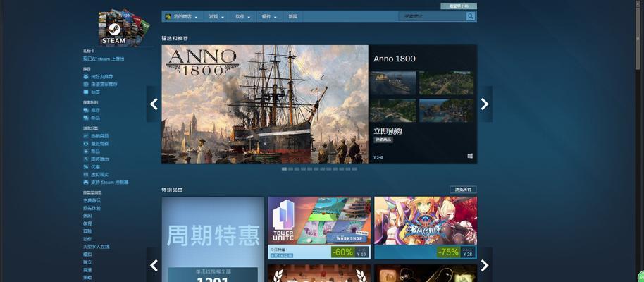Click the 立即预购 pre-purchase text
Viewport: 644px width, 282px height.
(388, 131)
